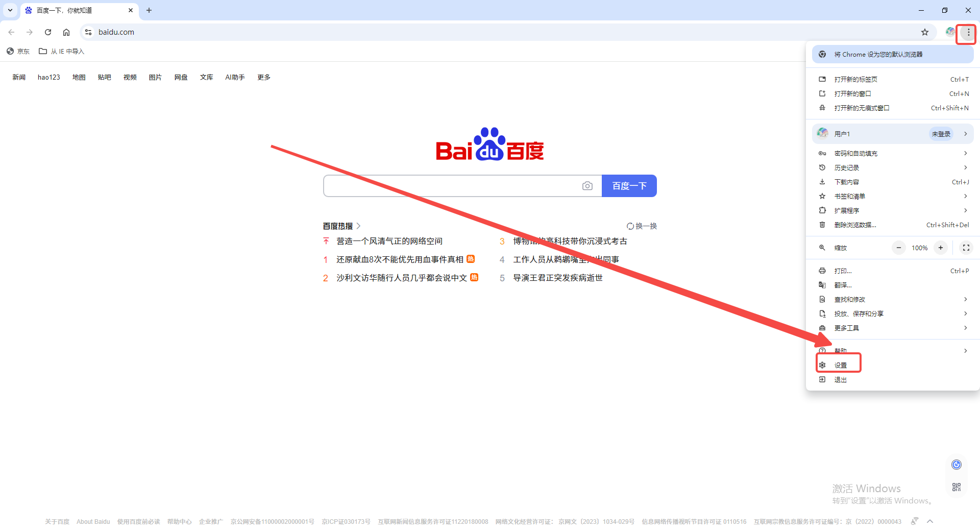
Task: Click the 换一换 refresh hot list
Action: pyautogui.click(x=642, y=226)
